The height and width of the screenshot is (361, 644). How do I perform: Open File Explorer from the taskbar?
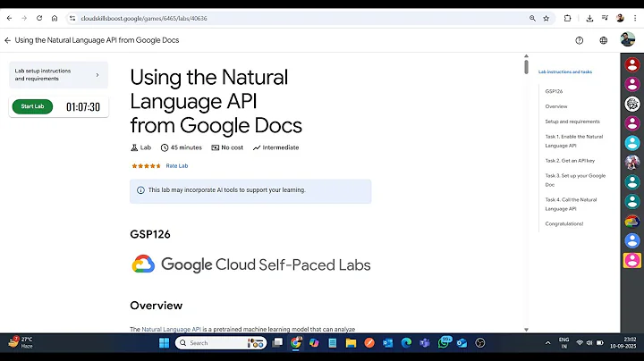(x=351, y=343)
